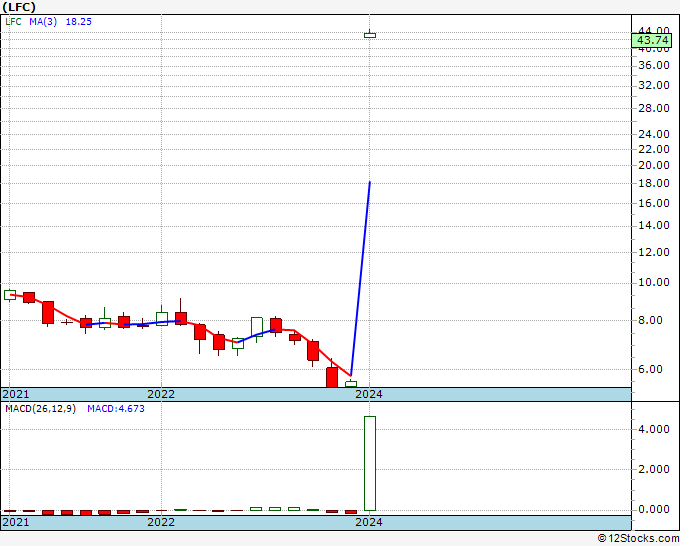
Task: Click the 4.000 MACD axis label
Action: pos(654,429)
